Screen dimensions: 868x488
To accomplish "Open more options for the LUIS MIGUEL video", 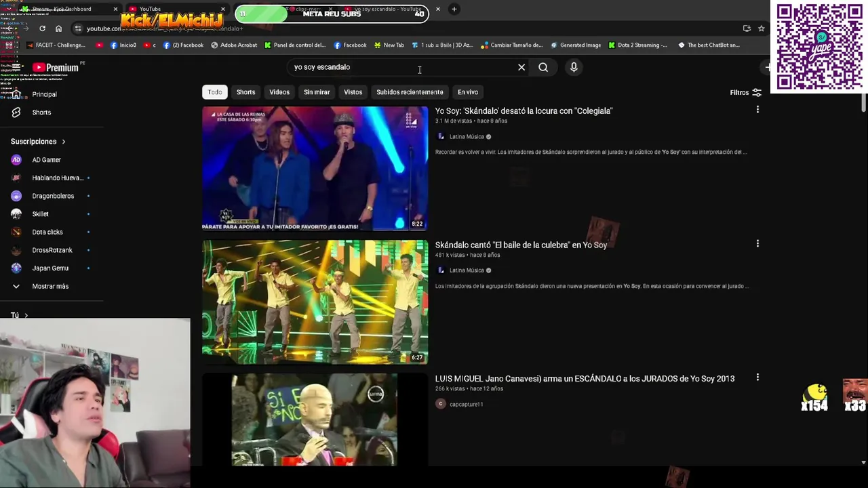I will pos(757,378).
